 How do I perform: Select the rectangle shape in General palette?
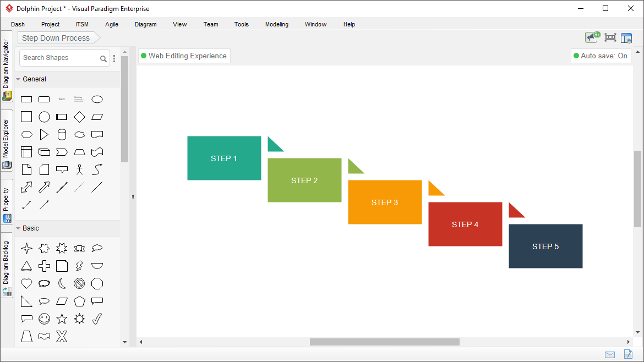tap(26, 100)
